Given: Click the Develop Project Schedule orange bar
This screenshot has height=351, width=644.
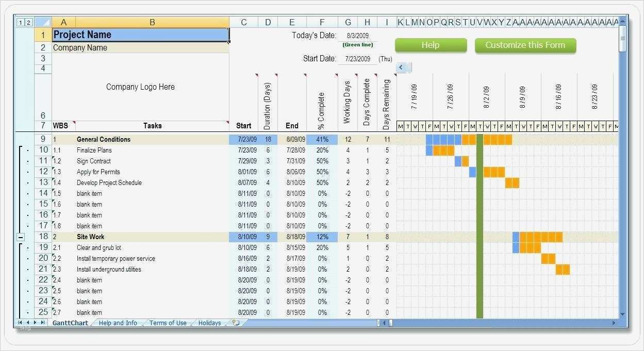Looking at the screenshot, I should pos(512,183).
